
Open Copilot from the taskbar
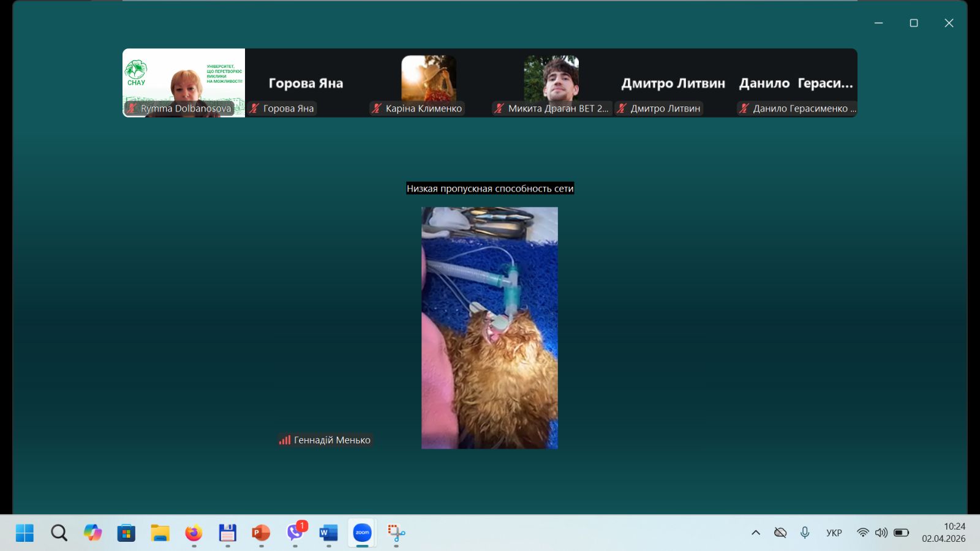[x=92, y=533]
